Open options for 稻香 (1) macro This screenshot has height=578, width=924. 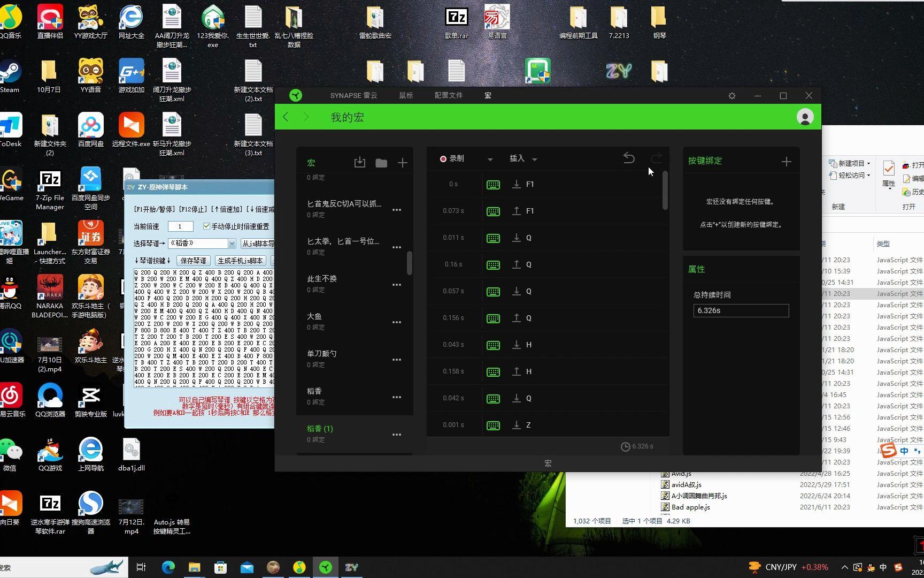[397, 435]
